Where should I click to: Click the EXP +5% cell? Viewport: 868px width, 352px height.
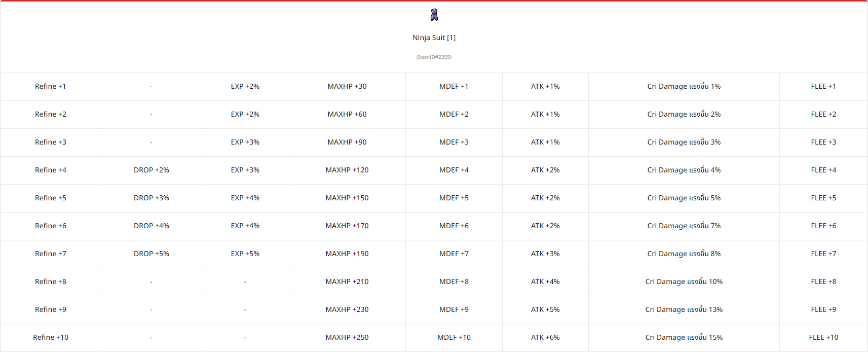pos(245,254)
